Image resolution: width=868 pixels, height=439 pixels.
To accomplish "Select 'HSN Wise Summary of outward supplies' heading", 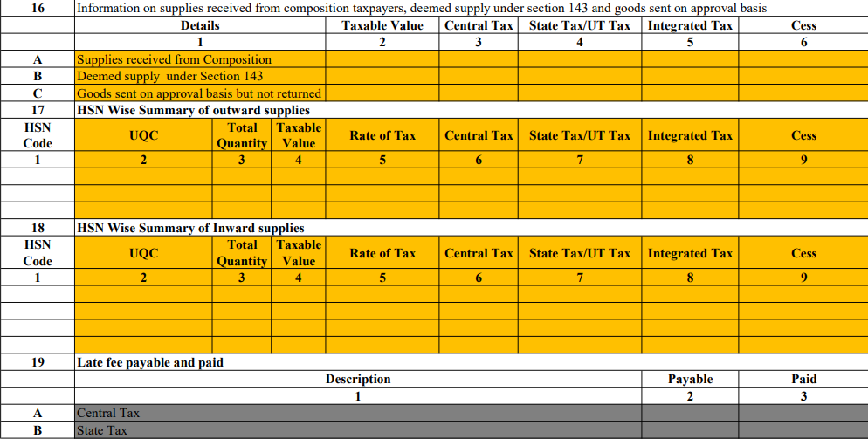I will 193,110.
